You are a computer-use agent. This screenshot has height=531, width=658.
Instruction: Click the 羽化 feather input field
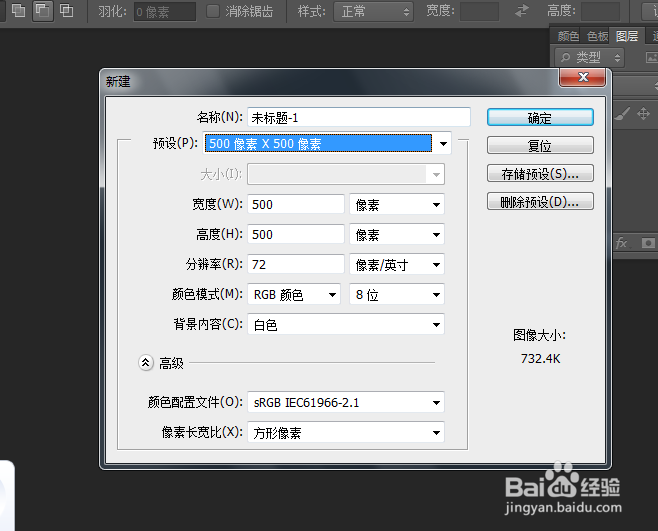(164, 12)
